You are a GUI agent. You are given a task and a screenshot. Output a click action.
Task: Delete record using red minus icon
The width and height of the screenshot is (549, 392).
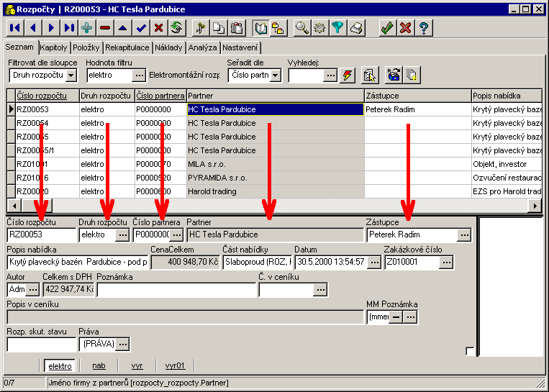105,28
